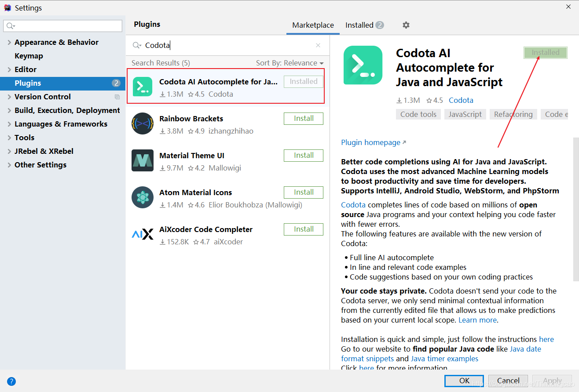Select Plugins in settings tree

pyautogui.click(x=62, y=83)
